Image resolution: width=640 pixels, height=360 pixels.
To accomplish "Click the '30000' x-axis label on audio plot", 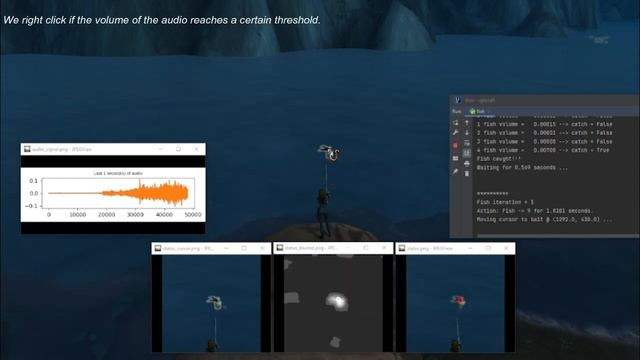I will pos(135,214).
